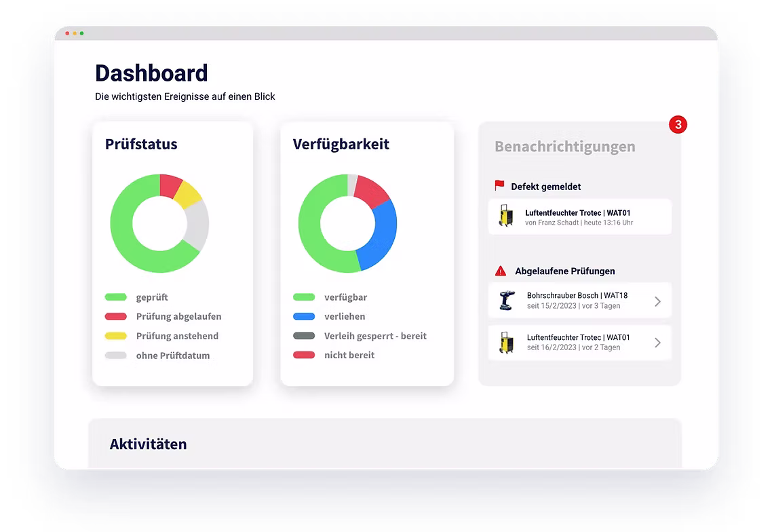Click the warning triangle beside Abgelaufene Prüfungen
The width and height of the screenshot is (772, 532).
point(500,271)
